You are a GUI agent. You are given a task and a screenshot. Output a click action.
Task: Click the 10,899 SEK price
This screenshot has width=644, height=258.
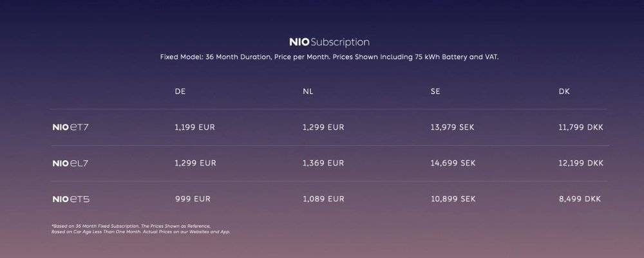(x=453, y=199)
